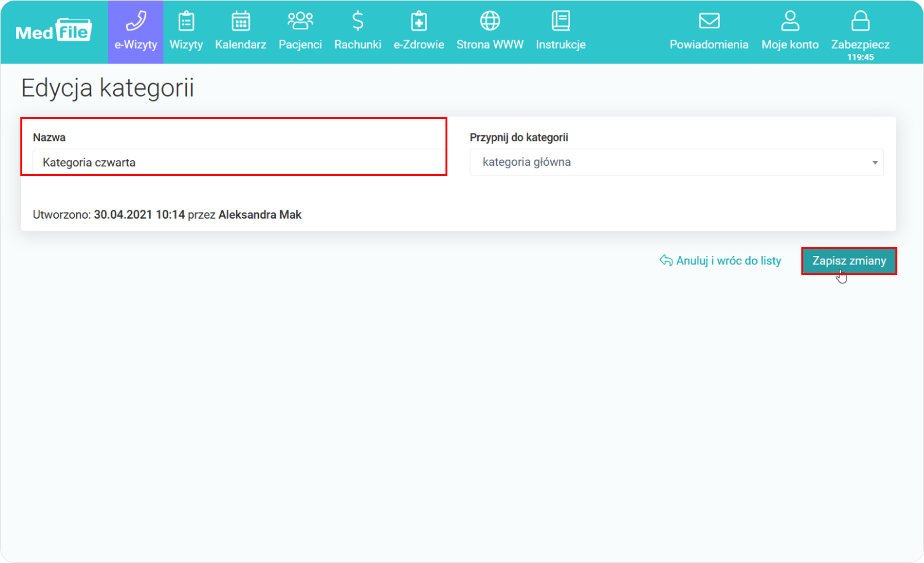Image resolution: width=924 pixels, height=563 pixels.
Task: Select the Moje konto menu label
Action: 790,44
